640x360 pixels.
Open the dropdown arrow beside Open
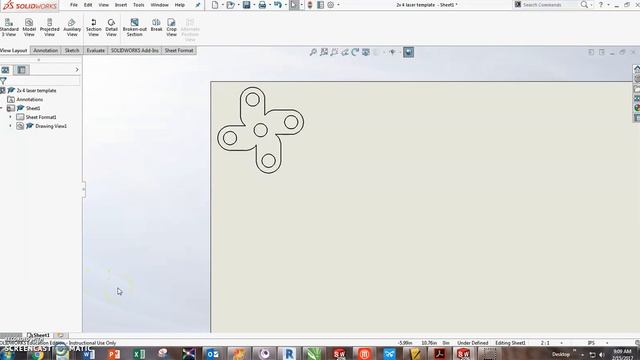point(238,5)
